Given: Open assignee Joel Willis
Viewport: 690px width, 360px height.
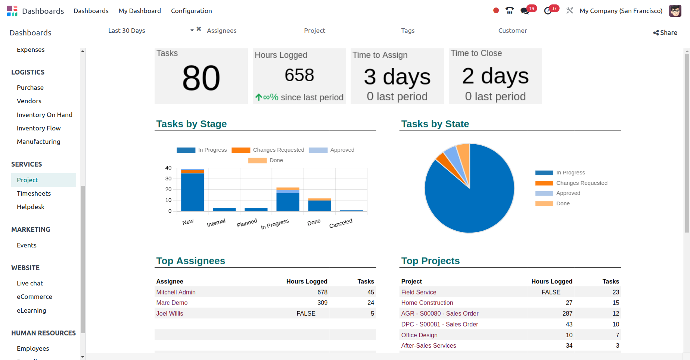Looking at the screenshot, I should 170,314.
